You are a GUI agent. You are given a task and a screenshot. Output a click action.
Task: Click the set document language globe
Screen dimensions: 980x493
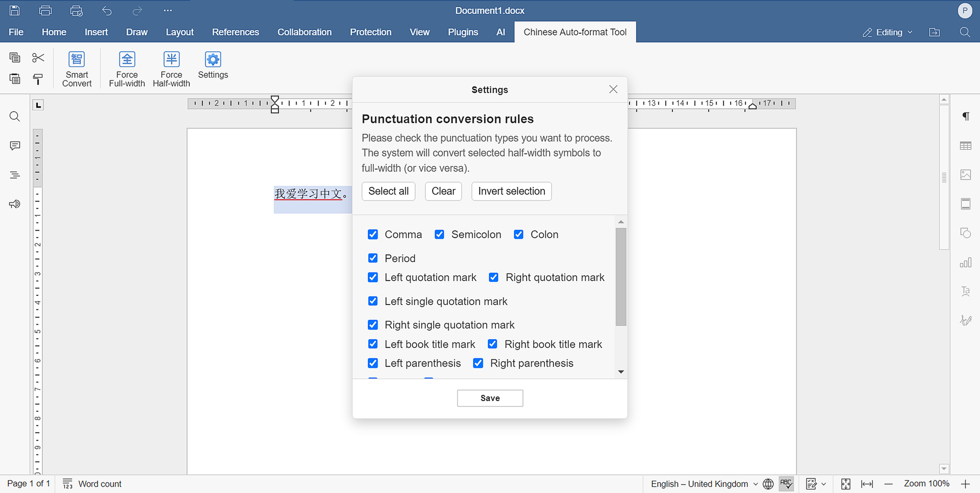pyautogui.click(x=768, y=484)
